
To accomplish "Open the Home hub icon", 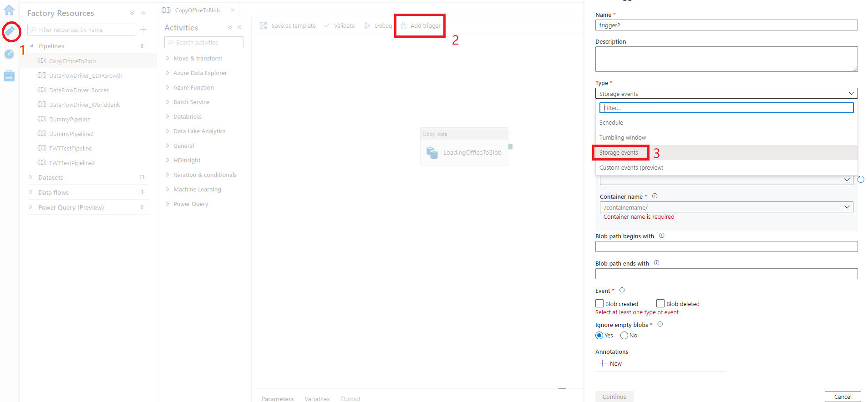I will (x=9, y=10).
